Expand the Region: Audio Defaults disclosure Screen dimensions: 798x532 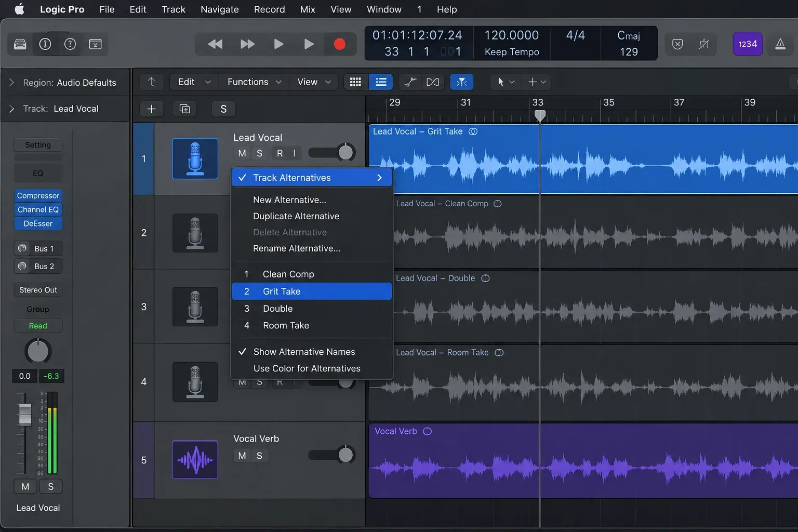(11, 83)
